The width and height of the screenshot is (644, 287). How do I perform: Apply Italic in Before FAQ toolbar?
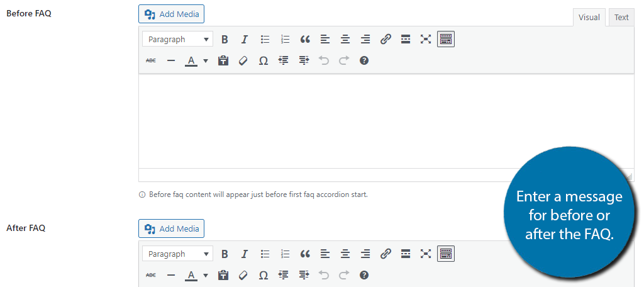[x=245, y=39]
